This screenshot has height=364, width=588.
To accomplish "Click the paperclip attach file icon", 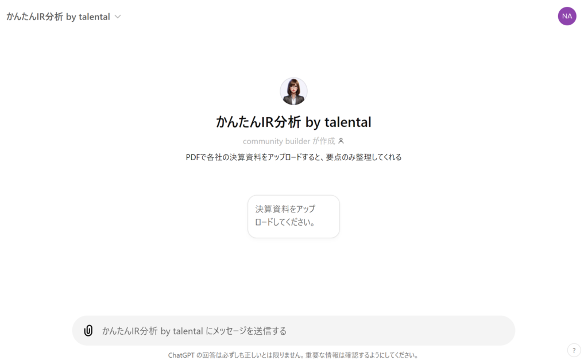I will pyautogui.click(x=88, y=331).
